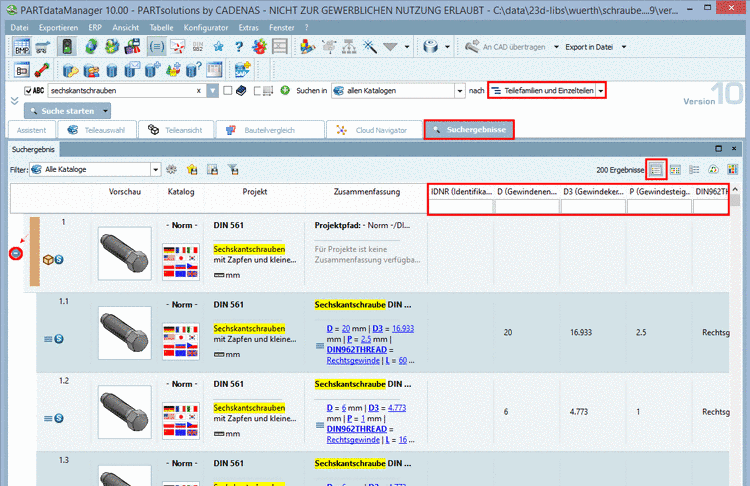This screenshot has width=750, height=486.
Task: Open the 'allen Katalogen' dropdown
Action: 459,90
